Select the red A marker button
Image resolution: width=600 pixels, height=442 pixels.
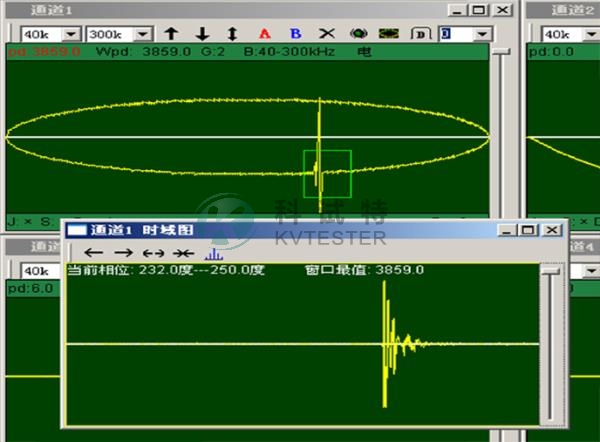pyautogui.click(x=264, y=34)
